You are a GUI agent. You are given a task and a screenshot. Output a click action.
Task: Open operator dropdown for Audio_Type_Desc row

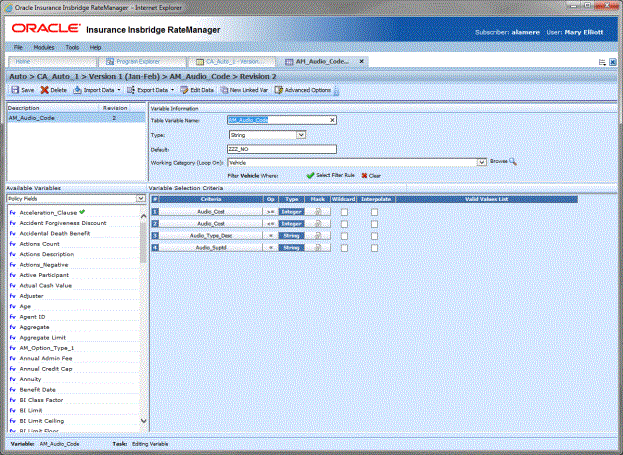(x=271, y=236)
